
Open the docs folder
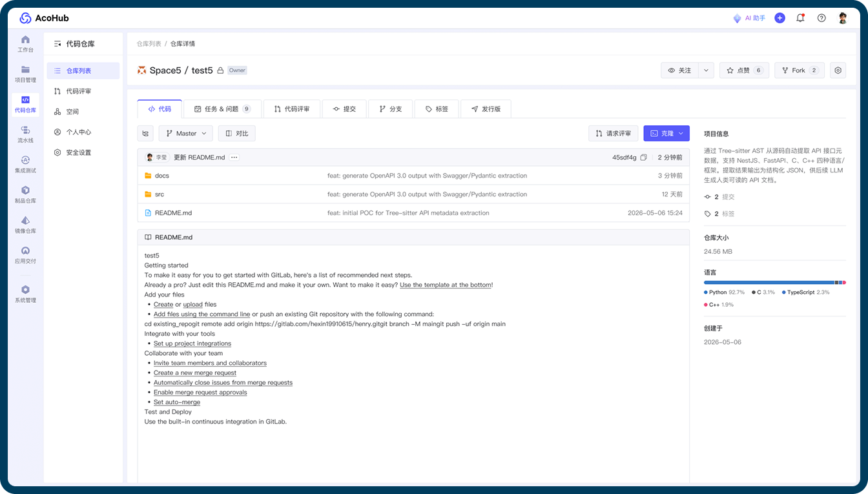coord(161,176)
